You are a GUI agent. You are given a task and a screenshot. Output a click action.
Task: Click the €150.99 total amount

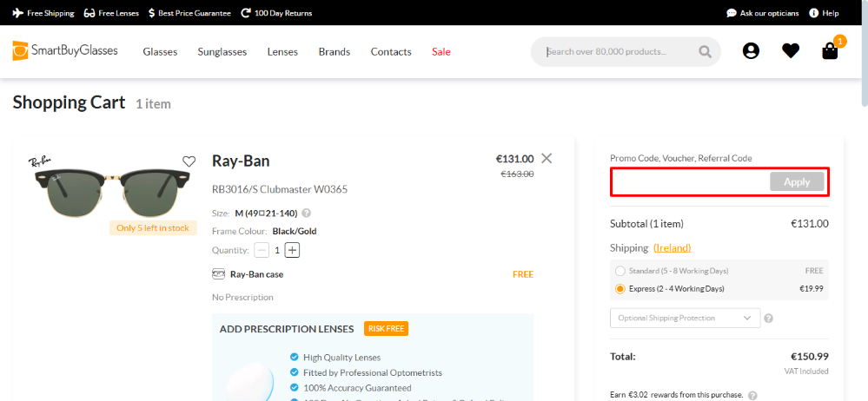tap(809, 357)
